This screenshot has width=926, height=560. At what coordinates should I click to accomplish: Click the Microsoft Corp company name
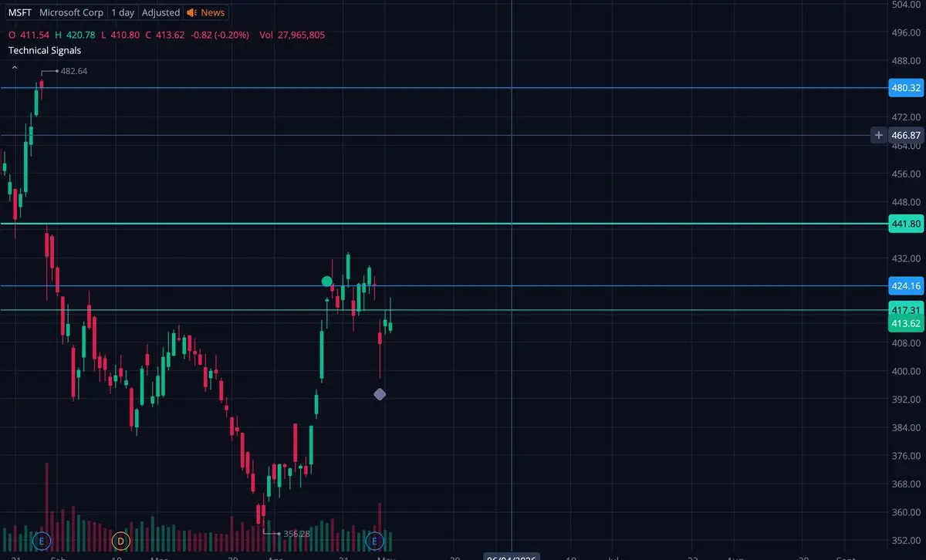(x=71, y=12)
